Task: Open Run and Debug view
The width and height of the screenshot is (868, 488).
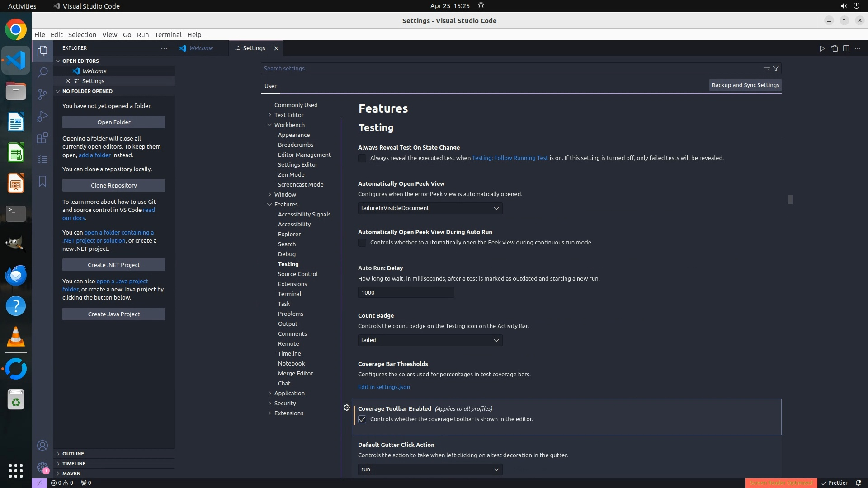Action: click(x=42, y=116)
